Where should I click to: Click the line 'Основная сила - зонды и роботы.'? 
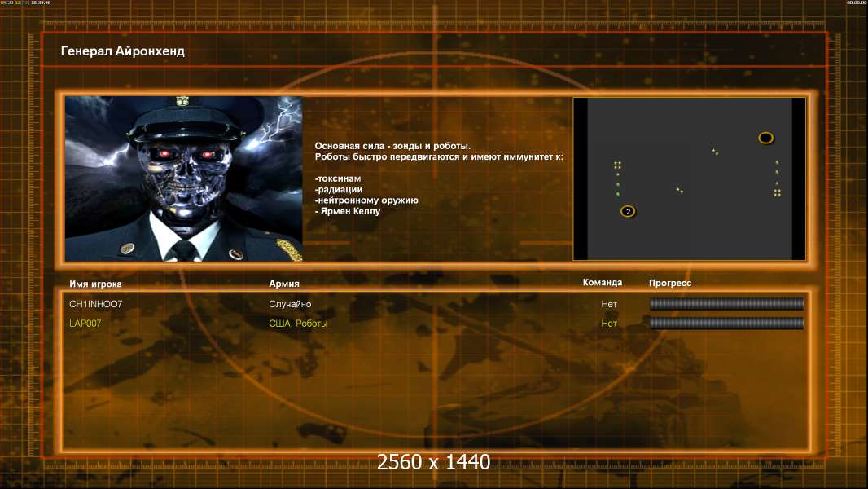coord(392,146)
